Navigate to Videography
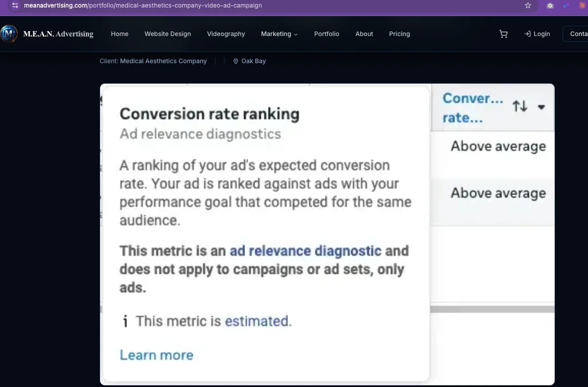 coord(226,34)
